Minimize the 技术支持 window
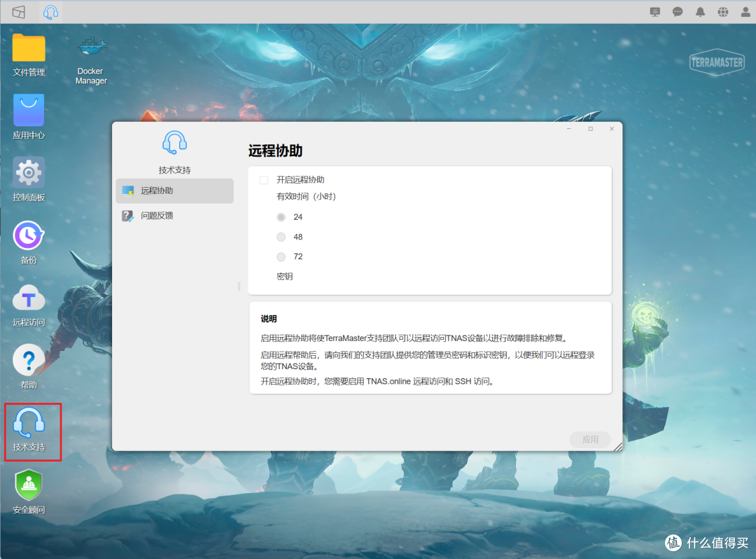Image resolution: width=756 pixels, height=559 pixels. (x=569, y=129)
